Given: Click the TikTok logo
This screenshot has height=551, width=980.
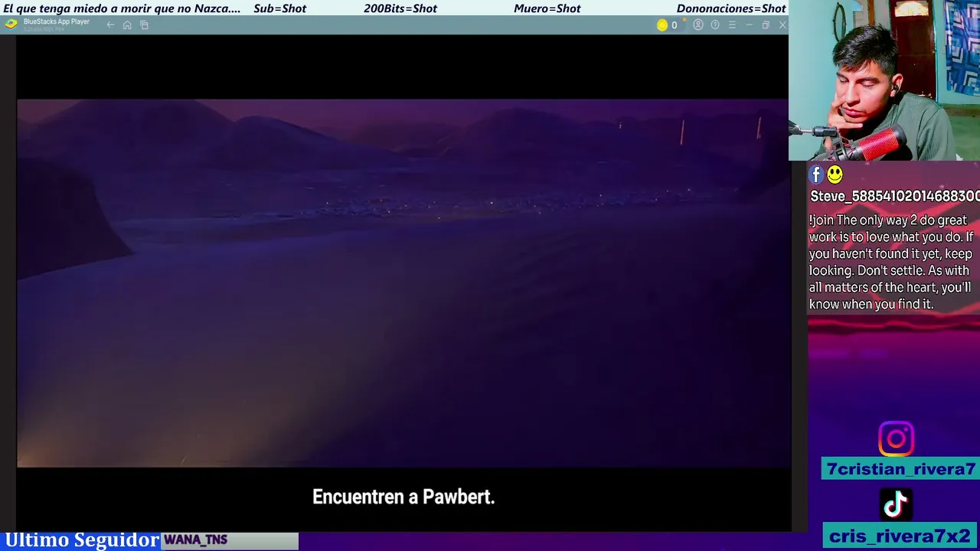Looking at the screenshot, I should [x=896, y=504].
